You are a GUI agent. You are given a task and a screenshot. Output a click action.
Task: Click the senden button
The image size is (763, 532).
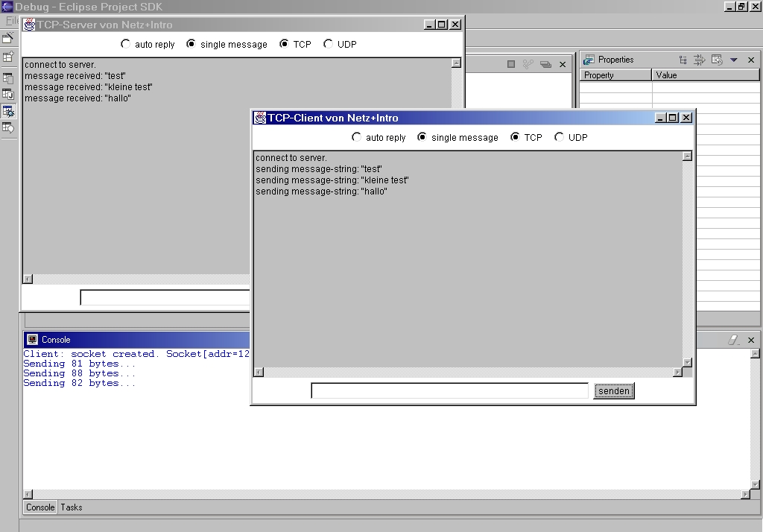pos(614,391)
